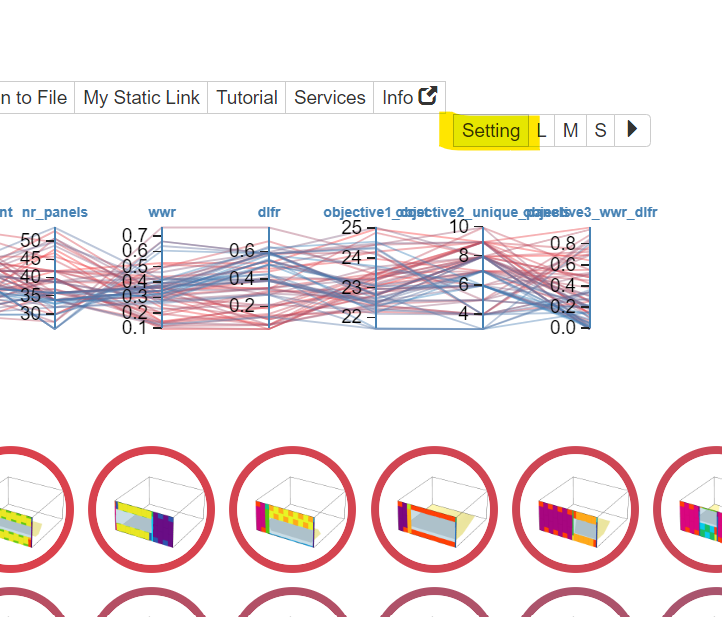Open the Tutorial menu item
722x617 pixels.
[247, 97]
